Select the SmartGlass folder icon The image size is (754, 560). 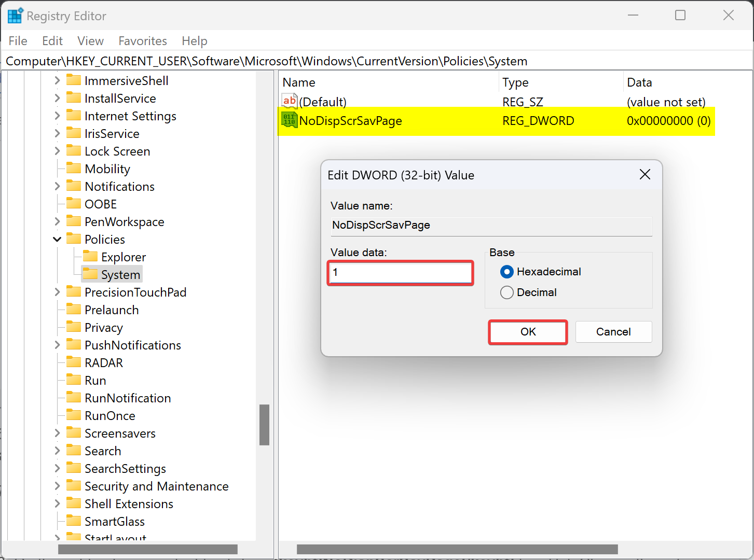[74, 521]
